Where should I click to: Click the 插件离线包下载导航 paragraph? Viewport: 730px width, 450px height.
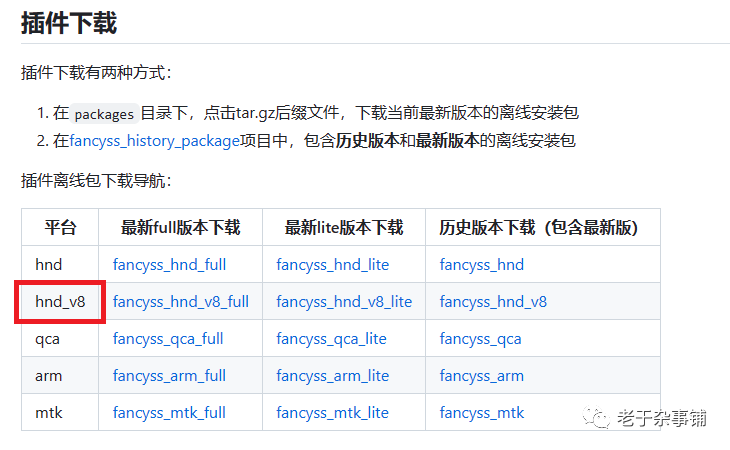[96, 181]
